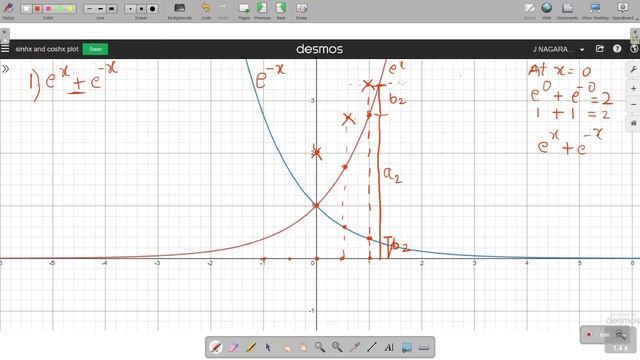Go to the Next page
Screen dimensions: 640x360
coord(281,11)
